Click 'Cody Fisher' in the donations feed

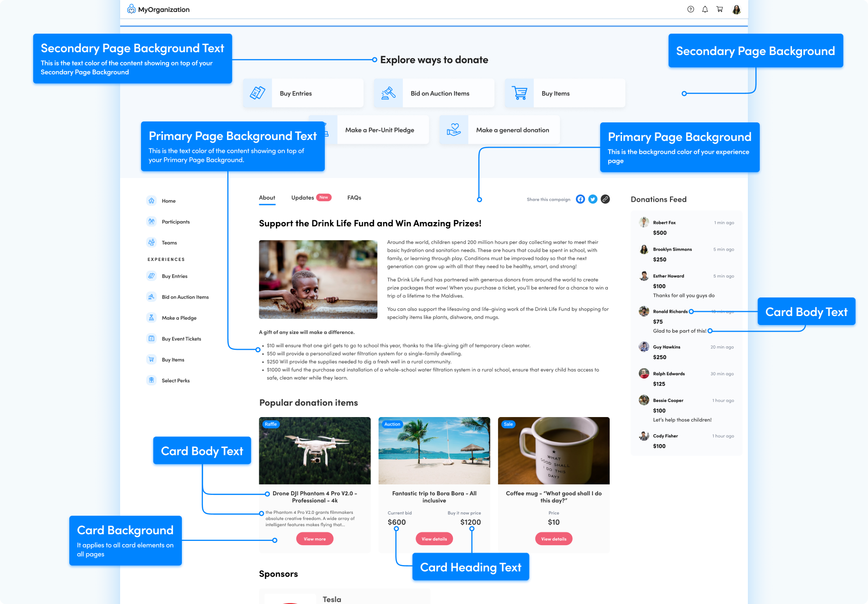click(x=665, y=436)
